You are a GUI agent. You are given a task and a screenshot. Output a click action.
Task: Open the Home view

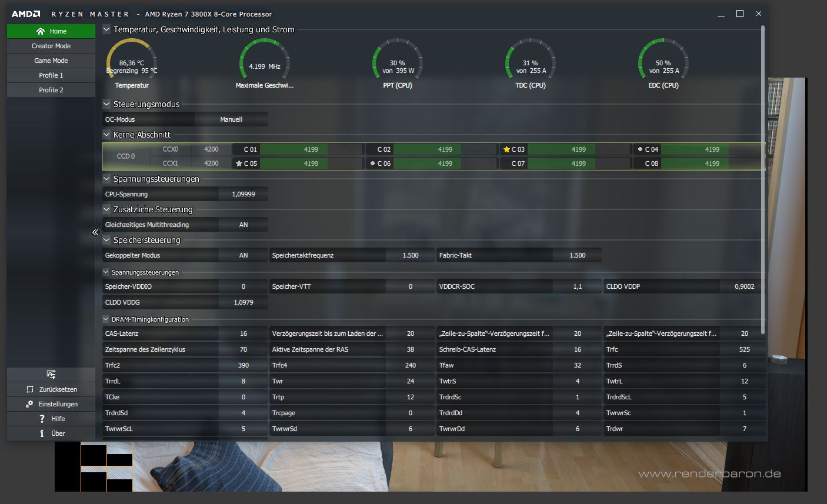[x=51, y=31]
